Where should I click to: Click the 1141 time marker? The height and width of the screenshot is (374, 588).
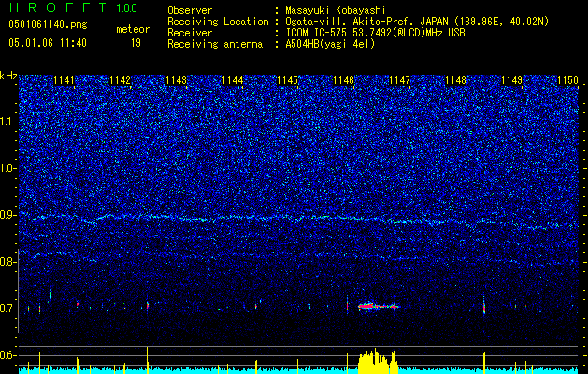click(65, 80)
